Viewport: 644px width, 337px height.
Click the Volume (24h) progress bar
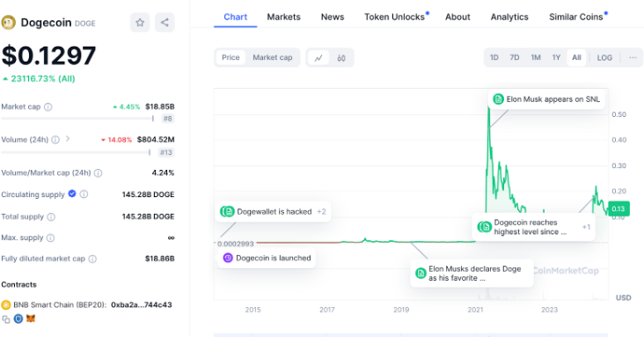tap(76, 152)
